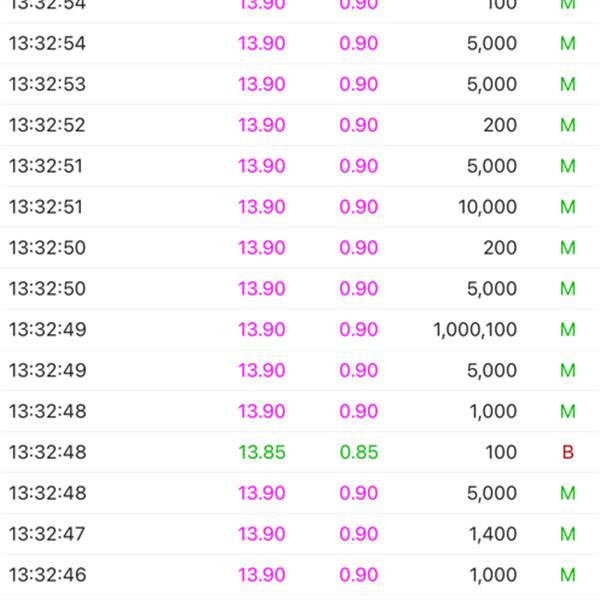Select the M flag in the 1,000,100 row
The height and width of the screenshot is (600, 600).
point(568,329)
